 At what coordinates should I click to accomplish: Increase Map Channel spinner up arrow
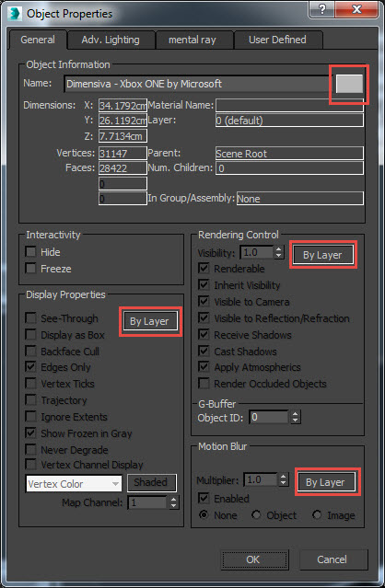173,499
